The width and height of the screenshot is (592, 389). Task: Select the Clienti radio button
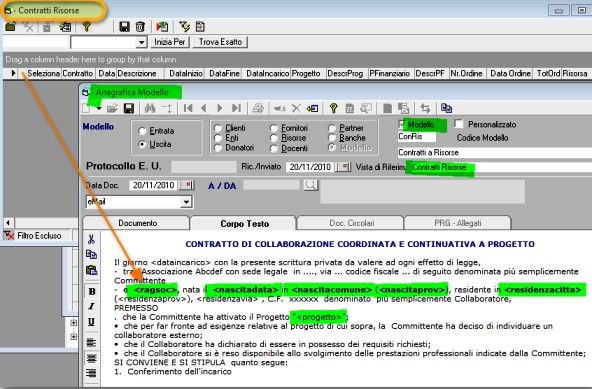tap(218, 128)
